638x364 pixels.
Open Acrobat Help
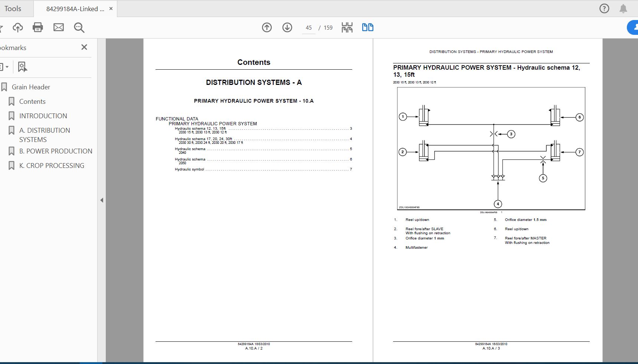pos(604,8)
